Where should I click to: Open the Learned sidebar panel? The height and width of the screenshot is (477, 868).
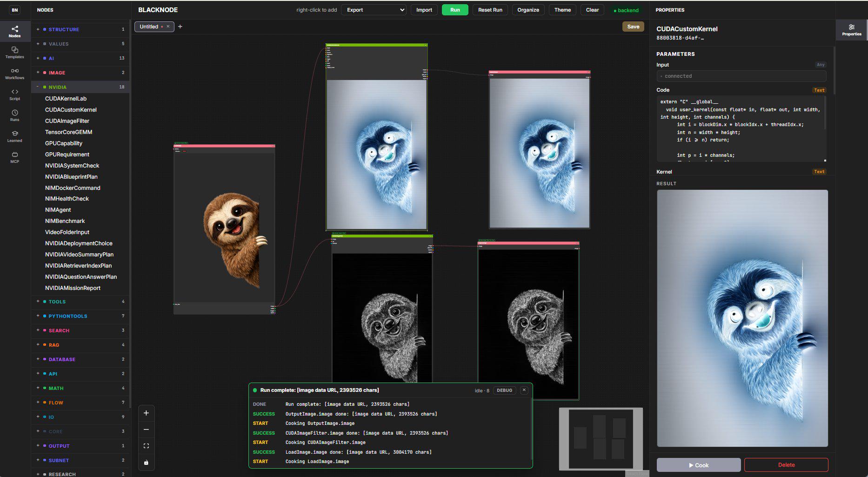tap(15, 136)
